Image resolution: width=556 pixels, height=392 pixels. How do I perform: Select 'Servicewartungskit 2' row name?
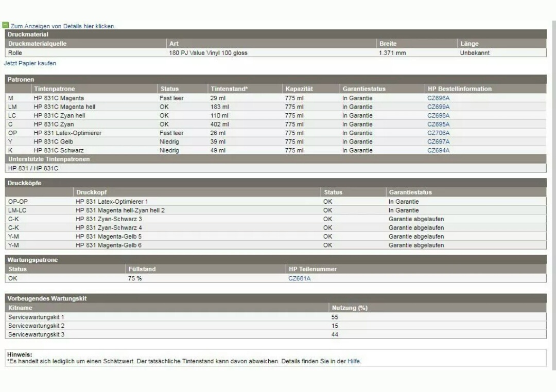tap(36, 326)
